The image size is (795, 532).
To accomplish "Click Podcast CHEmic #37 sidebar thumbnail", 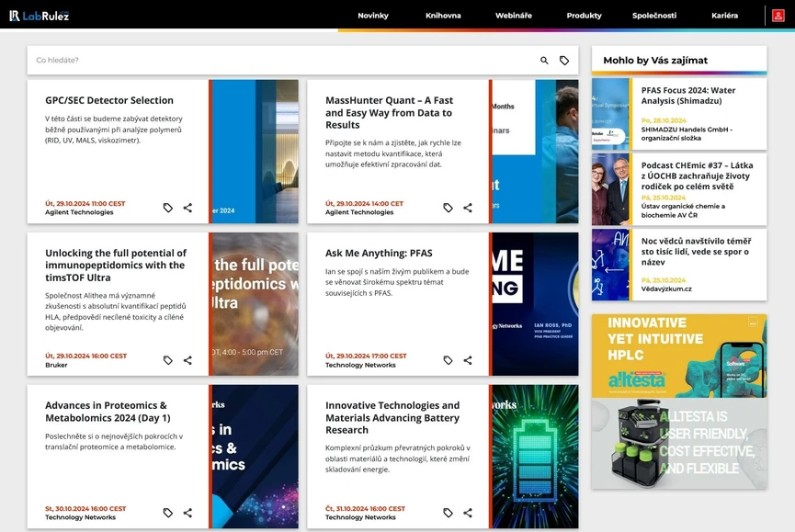I will pos(611,189).
